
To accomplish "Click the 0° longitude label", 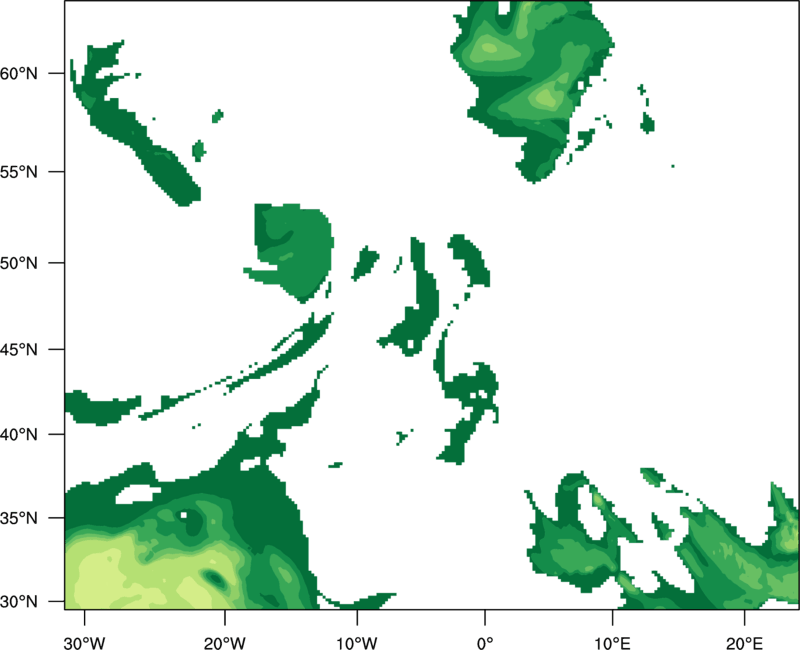I will (x=485, y=643).
